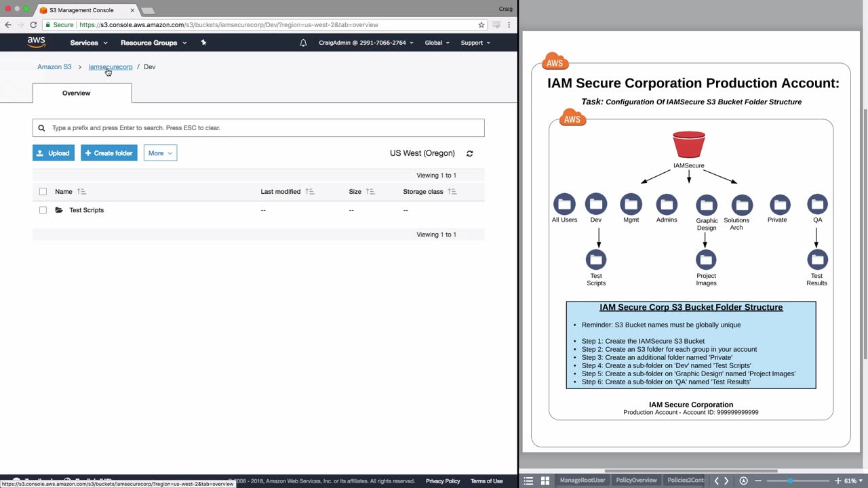Image resolution: width=868 pixels, height=488 pixels.
Task: Go to Amazon S3 breadcrumb link
Action: (x=54, y=67)
